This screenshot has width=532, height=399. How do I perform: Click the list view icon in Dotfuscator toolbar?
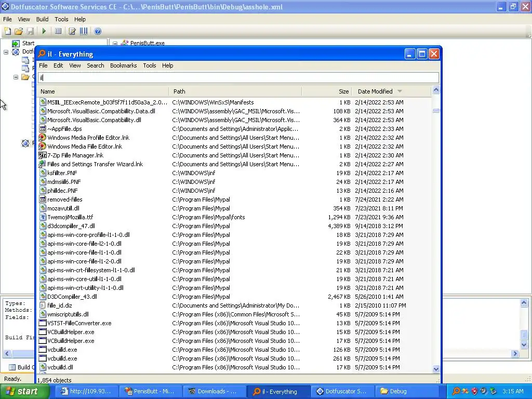tap(58, 31)
